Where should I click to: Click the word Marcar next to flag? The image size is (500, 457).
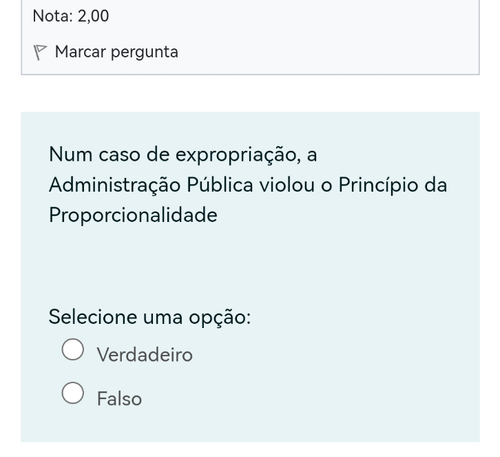pos(80,52)
